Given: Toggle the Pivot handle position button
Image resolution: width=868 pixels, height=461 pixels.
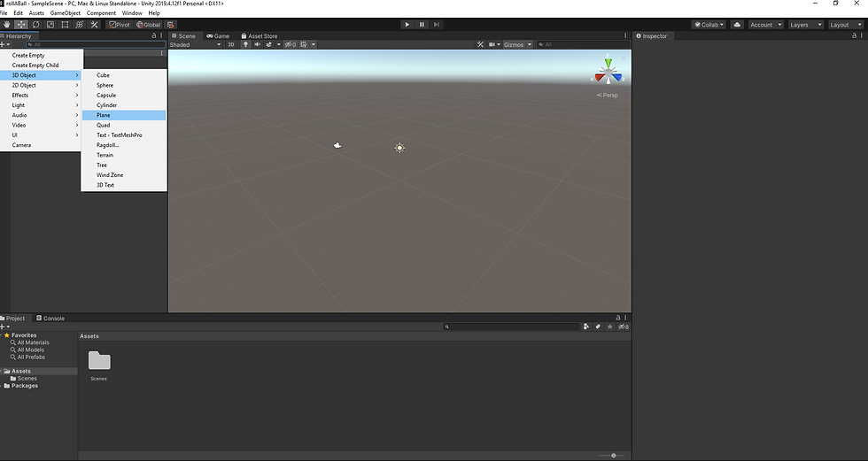Looking at the screenshot, I should (x=120, y=24).
